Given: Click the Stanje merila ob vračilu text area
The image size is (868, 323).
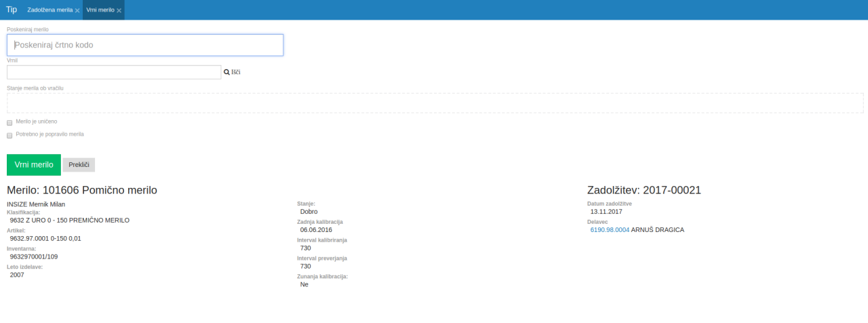Looking at the screenshot, I should pyautogui.click(x=435, y=102).
